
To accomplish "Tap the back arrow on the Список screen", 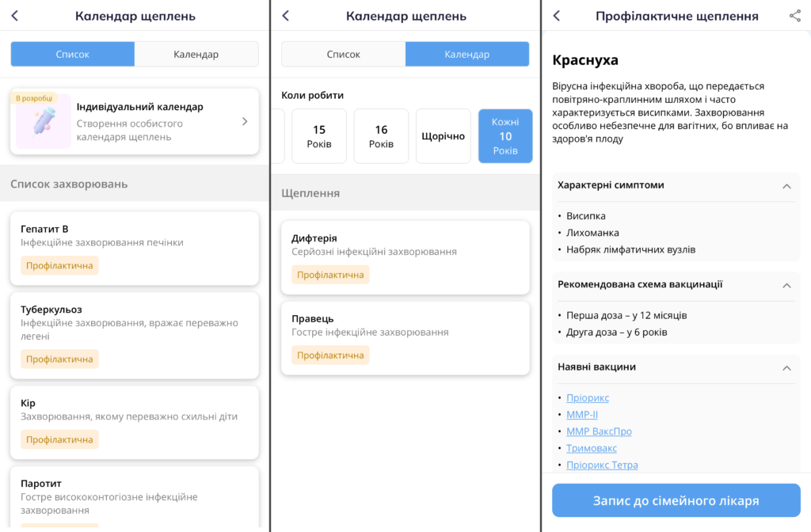I will (x=15, y=15).
